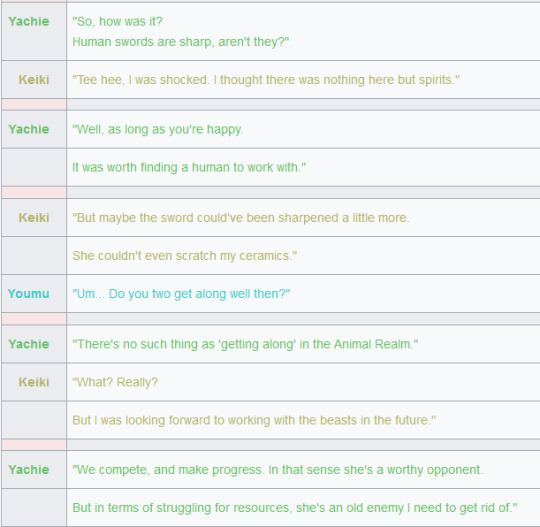Viewport: 540px width, 527px height.
Task: Click the "nothing here but spirits" dialogue line
Action: click(266, 80)
